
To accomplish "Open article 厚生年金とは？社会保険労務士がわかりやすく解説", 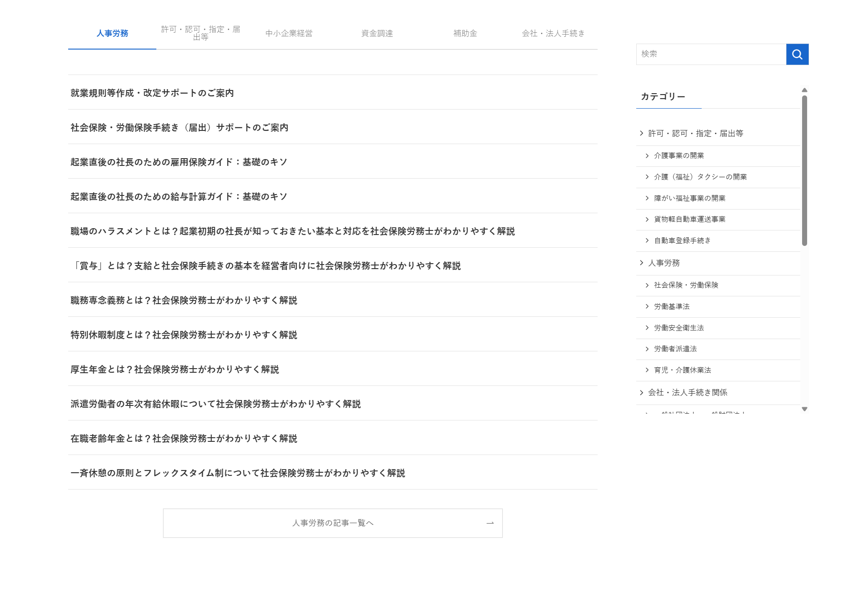I will pyautogui.click(x=175, y=370).
